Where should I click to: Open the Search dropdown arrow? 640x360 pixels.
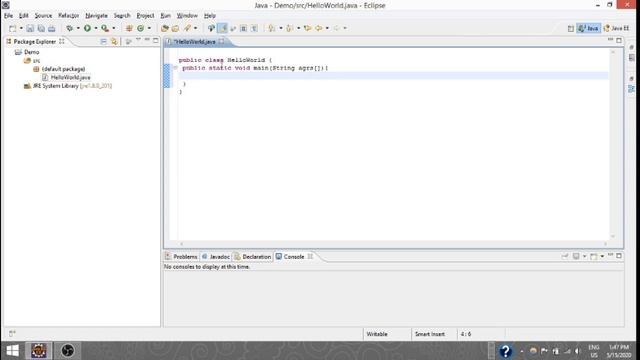pyautogui.click(x=196, y=28)
